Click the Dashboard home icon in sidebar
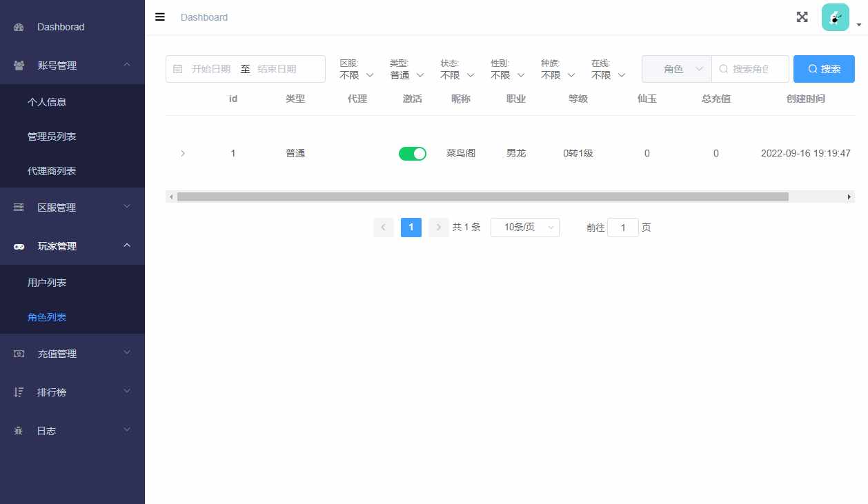Viewport: 868px width, 504px height. pos(18,26)
